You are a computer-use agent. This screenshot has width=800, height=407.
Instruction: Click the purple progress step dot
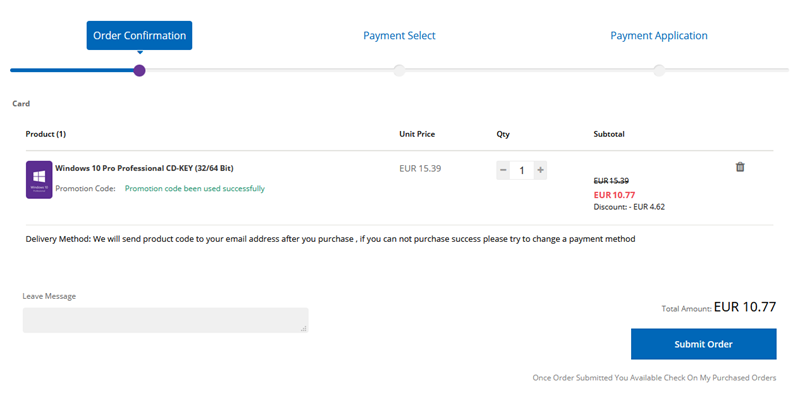139,70
